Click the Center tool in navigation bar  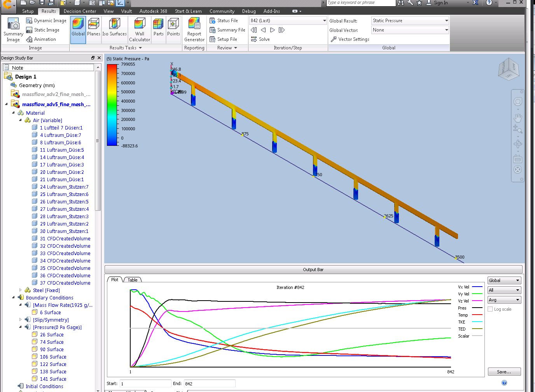518,170
